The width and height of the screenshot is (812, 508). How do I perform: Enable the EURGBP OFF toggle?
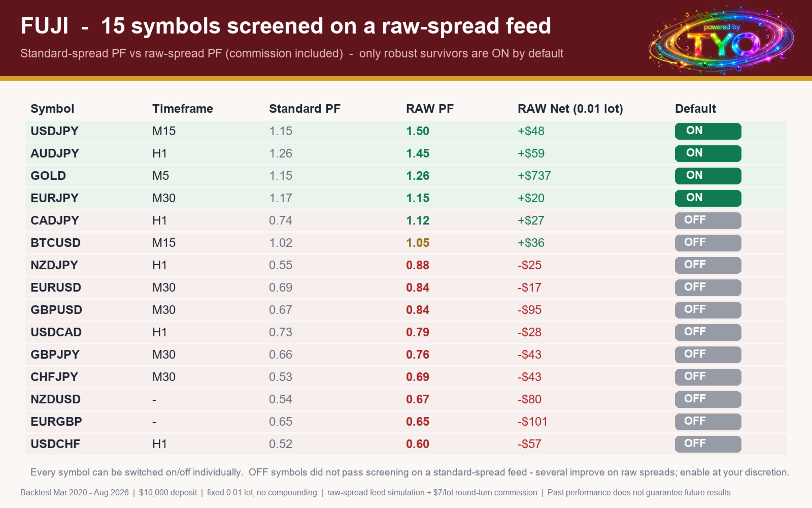708,422
